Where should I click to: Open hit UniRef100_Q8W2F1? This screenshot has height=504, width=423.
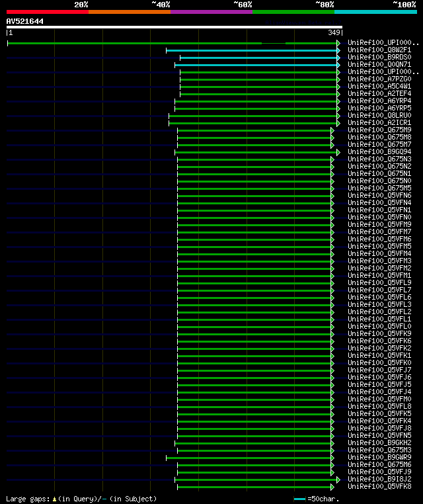pyautogui.click(x=379, y=50)
